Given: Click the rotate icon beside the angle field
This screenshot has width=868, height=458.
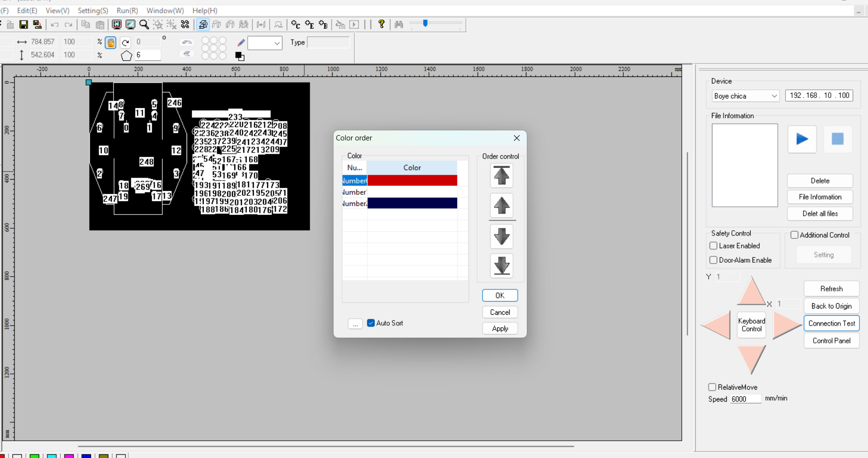Looking at the screenshot, I should (125, 43).
